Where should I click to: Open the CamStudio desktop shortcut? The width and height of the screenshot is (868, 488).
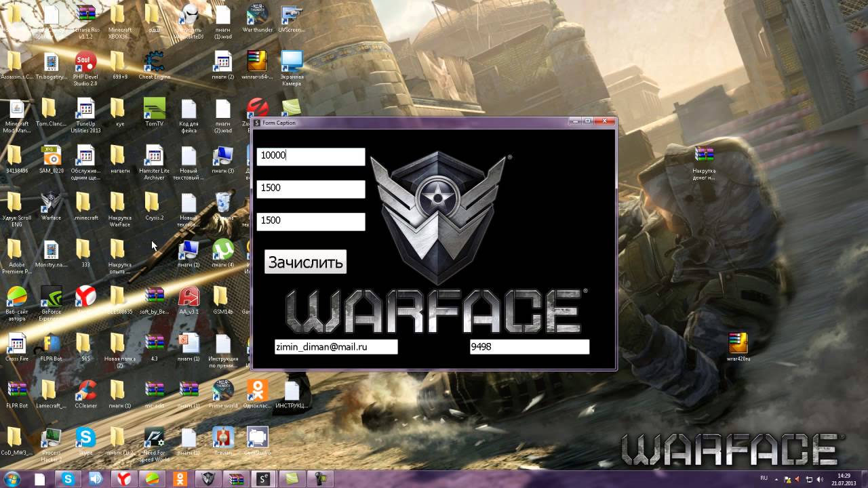click(x=257, y=441)
